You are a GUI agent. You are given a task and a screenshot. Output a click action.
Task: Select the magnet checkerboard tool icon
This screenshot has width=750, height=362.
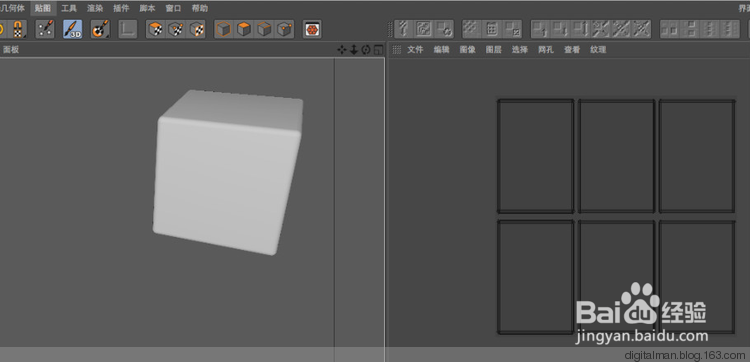coord(18,29)
